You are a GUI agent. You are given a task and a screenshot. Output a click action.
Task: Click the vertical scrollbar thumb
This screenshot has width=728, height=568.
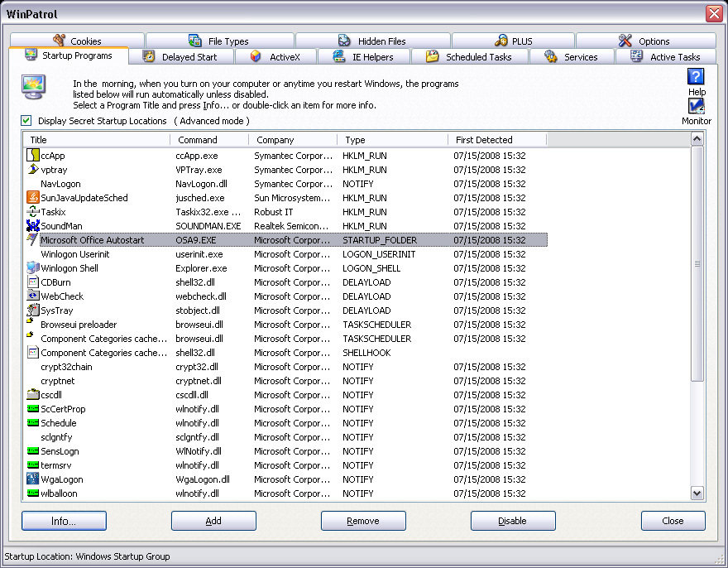pos(697,263)
